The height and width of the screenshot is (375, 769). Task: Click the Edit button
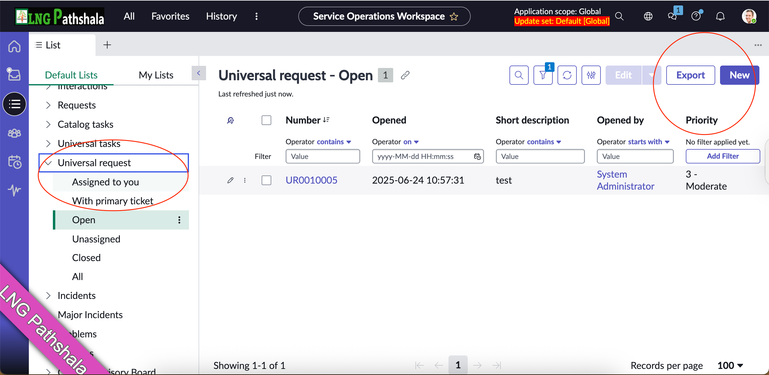[x=623, y=75]
